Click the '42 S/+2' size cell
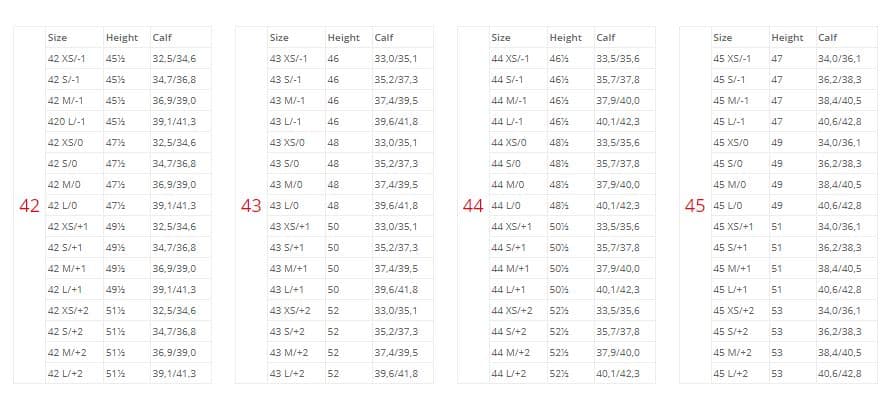 [67, 331]
